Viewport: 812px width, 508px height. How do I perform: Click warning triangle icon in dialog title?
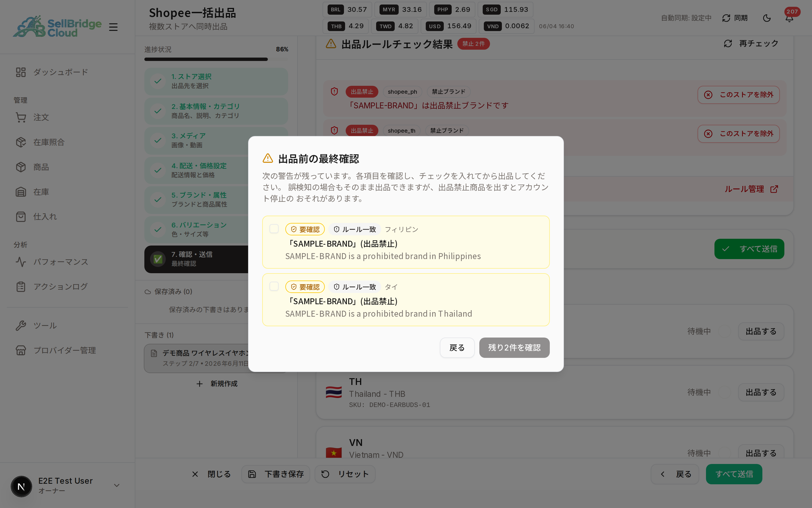[268, 158]
